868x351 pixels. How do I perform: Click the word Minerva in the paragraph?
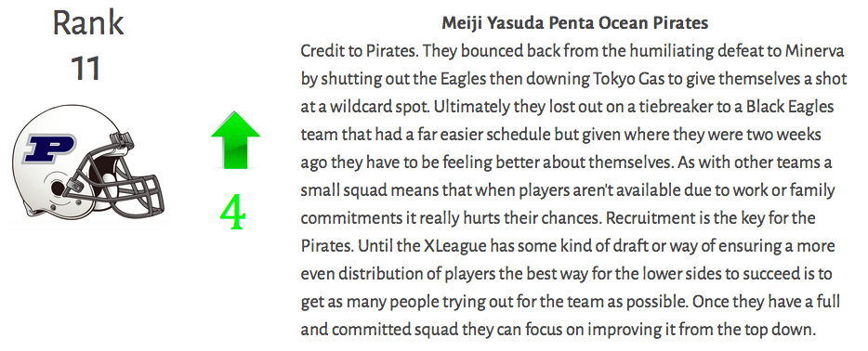pyautogui.click(x=814, y=51)
